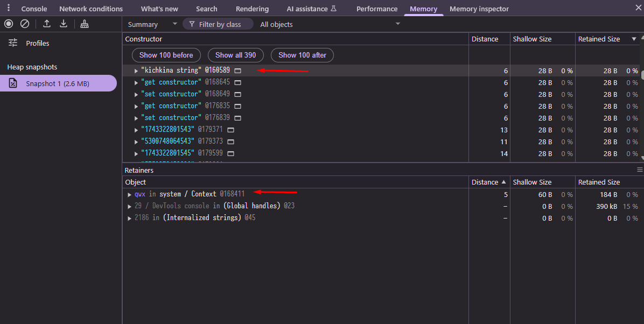
Task: Expand the qwx in system / Context retainer
Action: [x=129, y=194]
